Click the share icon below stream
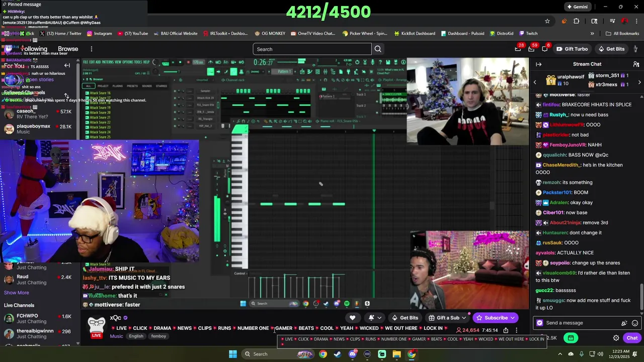 [x=506, y=330]
